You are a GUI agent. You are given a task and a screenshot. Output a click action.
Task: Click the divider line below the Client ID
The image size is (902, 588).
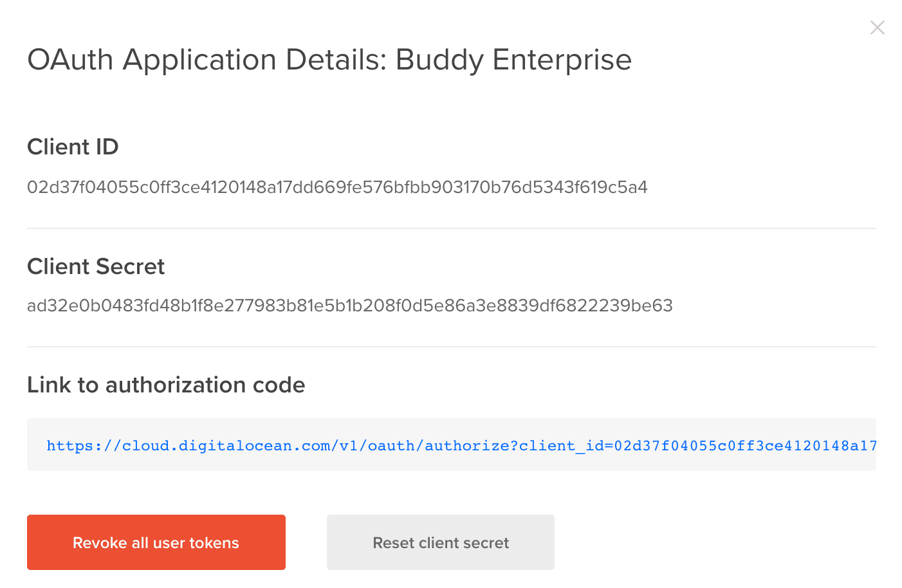coord(450,228)
